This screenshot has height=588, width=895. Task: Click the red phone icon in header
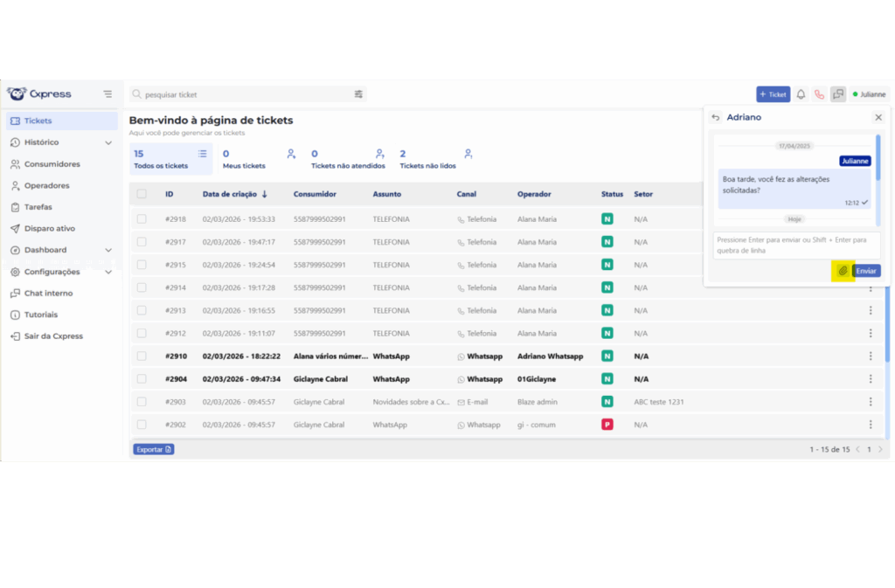pyautogui.click(x=819, y=94)
